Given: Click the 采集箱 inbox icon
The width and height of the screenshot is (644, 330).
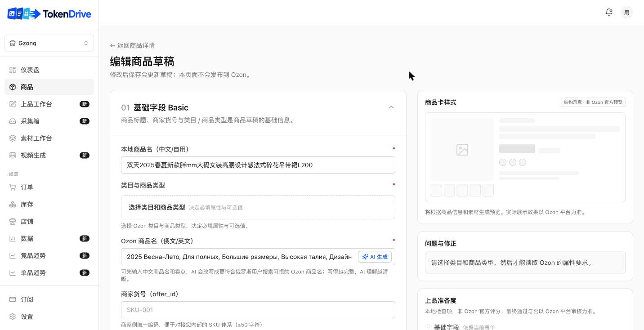Looking at the screenshot, I should pos(13,121).
